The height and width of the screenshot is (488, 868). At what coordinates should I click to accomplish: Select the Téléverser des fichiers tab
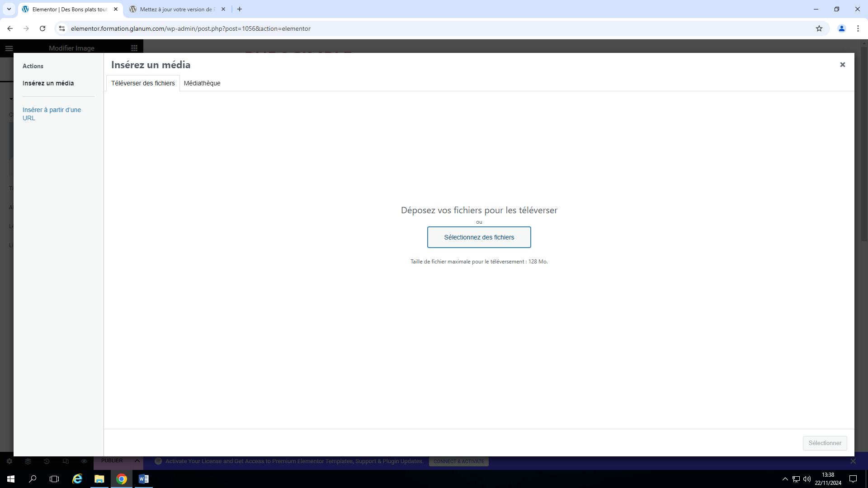point(142,83)
